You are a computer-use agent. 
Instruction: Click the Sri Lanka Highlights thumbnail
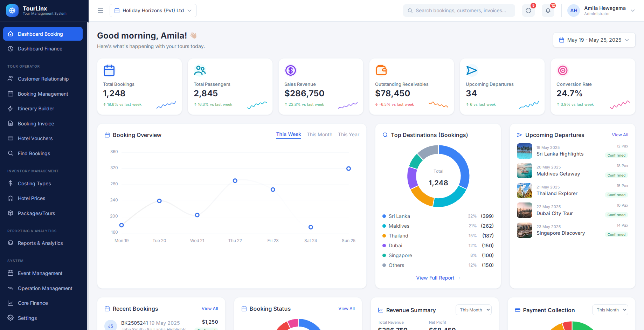[525, 151]
